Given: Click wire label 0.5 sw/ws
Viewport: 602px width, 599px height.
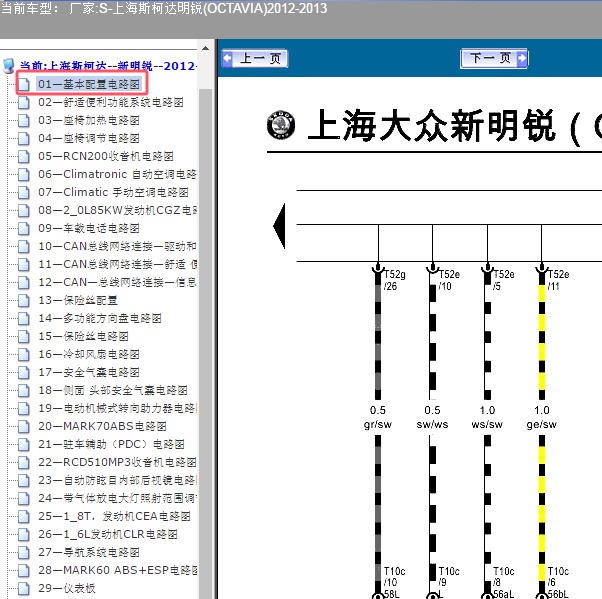Looking at the screenshot, I should pos(432,417).
